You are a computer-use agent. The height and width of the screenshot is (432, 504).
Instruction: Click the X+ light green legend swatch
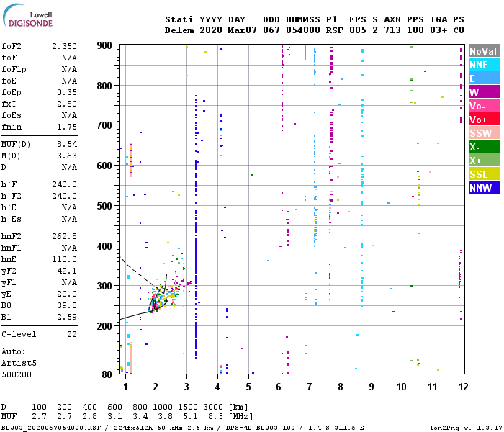click(x=484, y=161)
